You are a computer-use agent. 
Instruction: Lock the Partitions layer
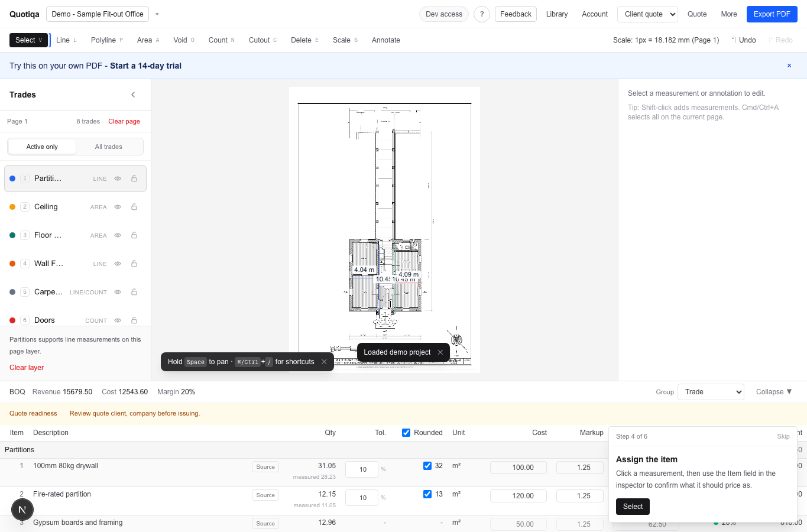[x=134, y=179]
